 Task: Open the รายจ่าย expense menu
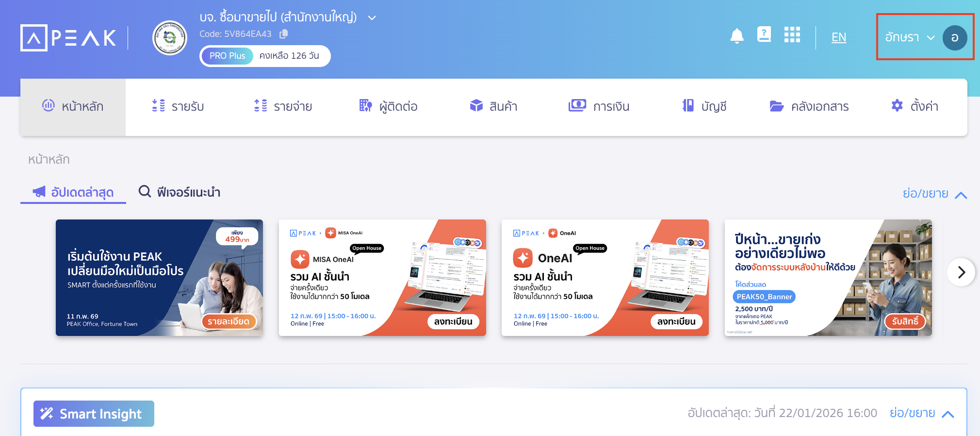(283, 106)
